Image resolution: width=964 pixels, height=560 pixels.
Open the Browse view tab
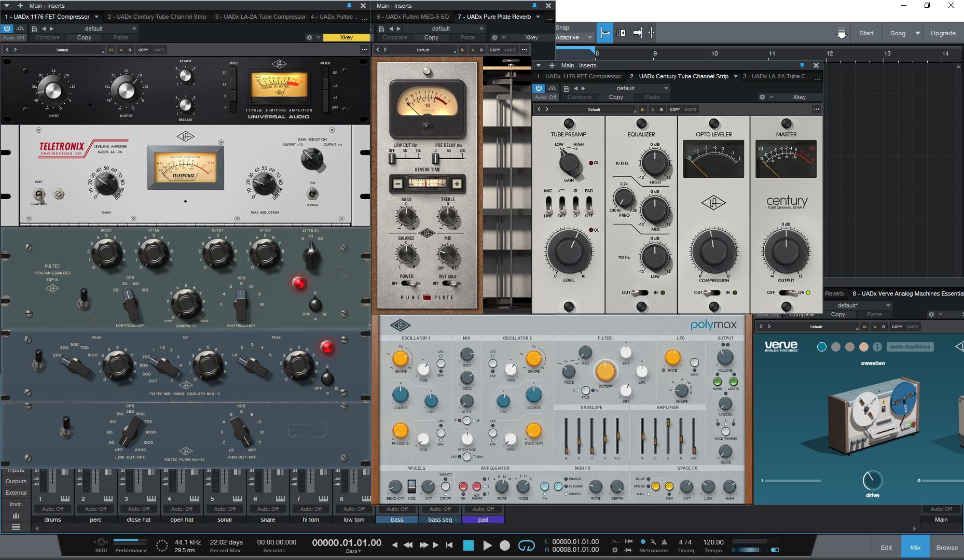click(947, 548)
